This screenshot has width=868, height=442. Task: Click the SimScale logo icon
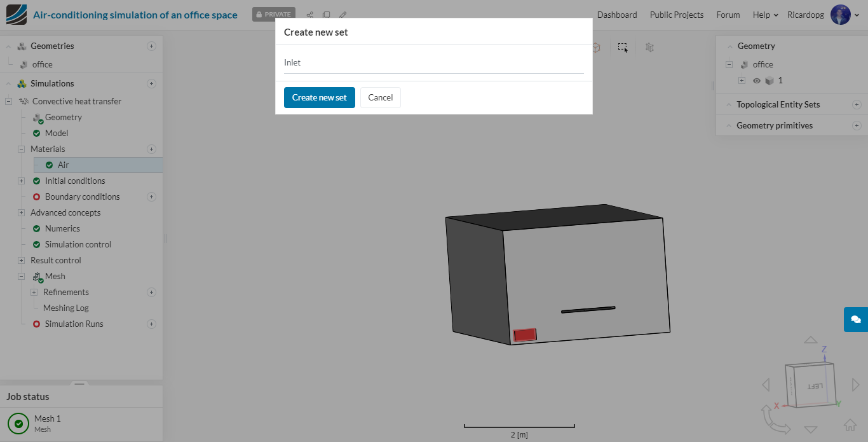(16, 15)
